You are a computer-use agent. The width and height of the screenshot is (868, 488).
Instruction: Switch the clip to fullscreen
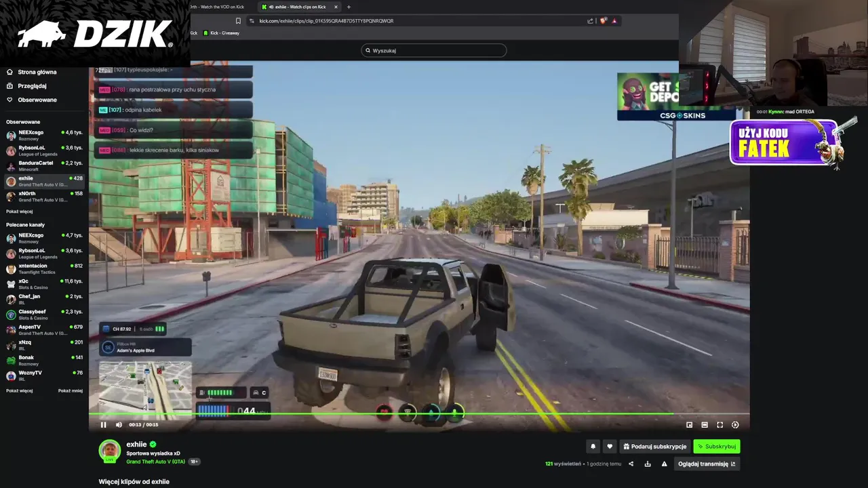pos(720,425)
